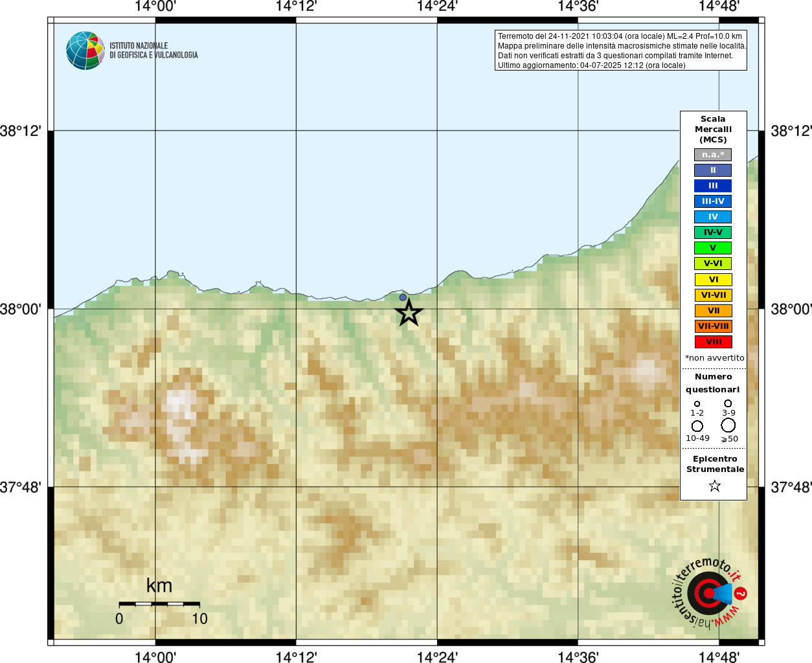Click the bottom 14°12' longitude label
This screenshot has width=812, height=663.
[296, 657]
